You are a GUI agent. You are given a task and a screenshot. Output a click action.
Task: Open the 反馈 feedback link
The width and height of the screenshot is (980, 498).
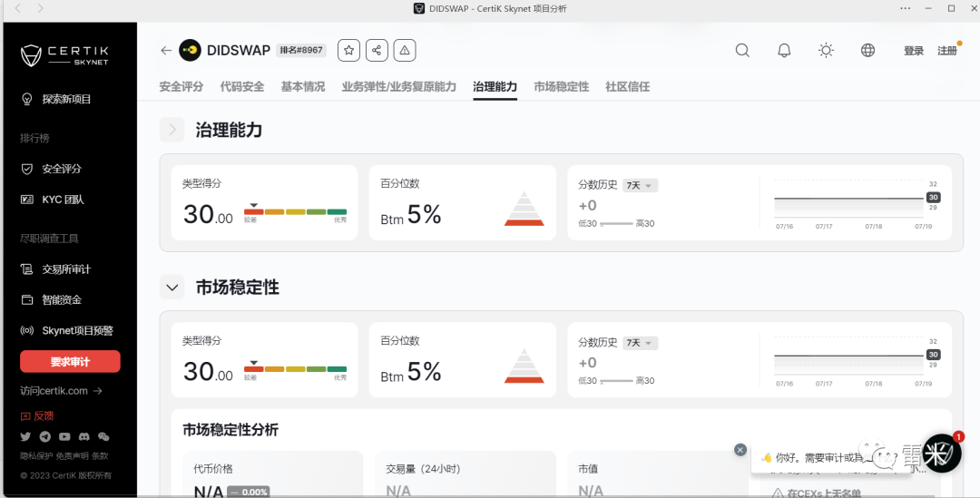[x=37, y=415]
